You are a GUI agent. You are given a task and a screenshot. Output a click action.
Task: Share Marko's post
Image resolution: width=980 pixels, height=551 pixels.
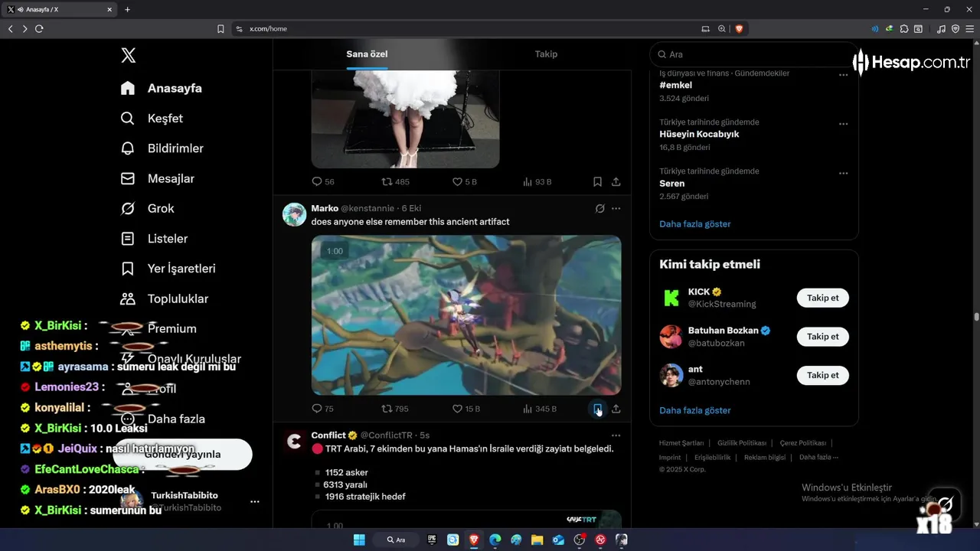pos(616,409)
